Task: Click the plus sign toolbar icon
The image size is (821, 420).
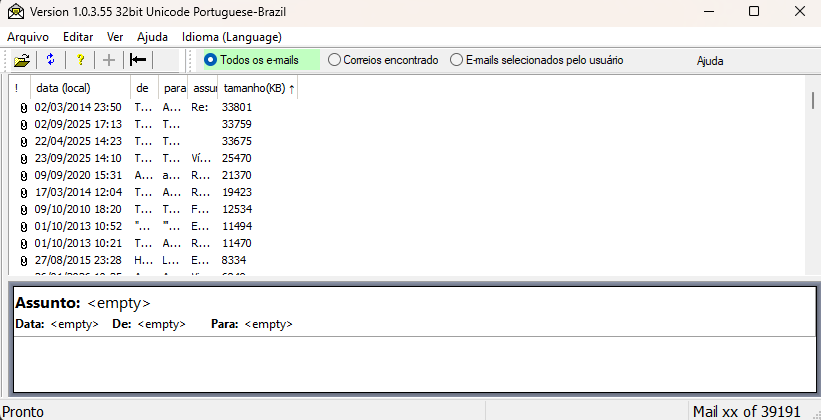Action: (x=109, y=60)
